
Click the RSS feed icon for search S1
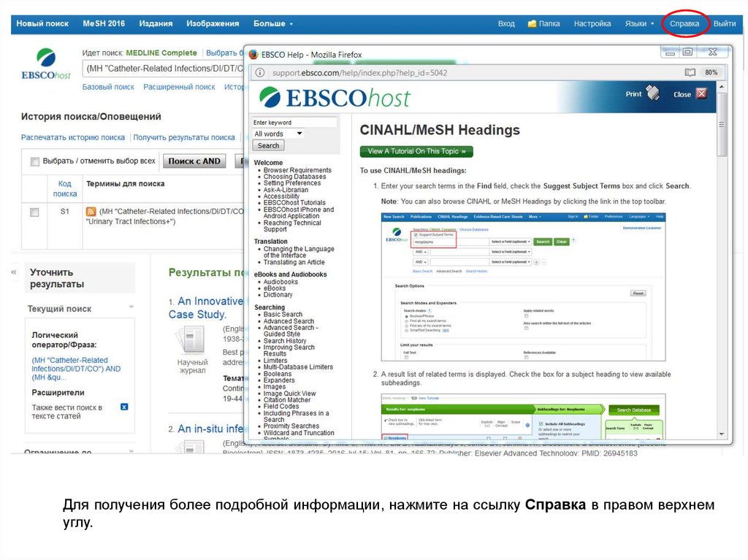pos(91,212)
